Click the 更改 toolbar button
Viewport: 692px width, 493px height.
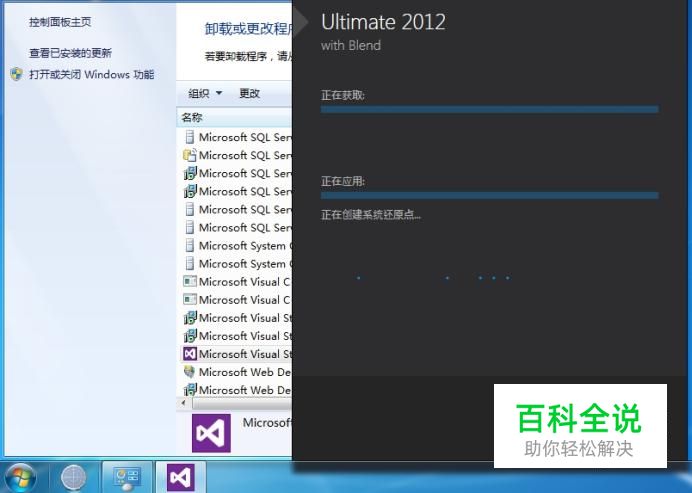point(249,94)
